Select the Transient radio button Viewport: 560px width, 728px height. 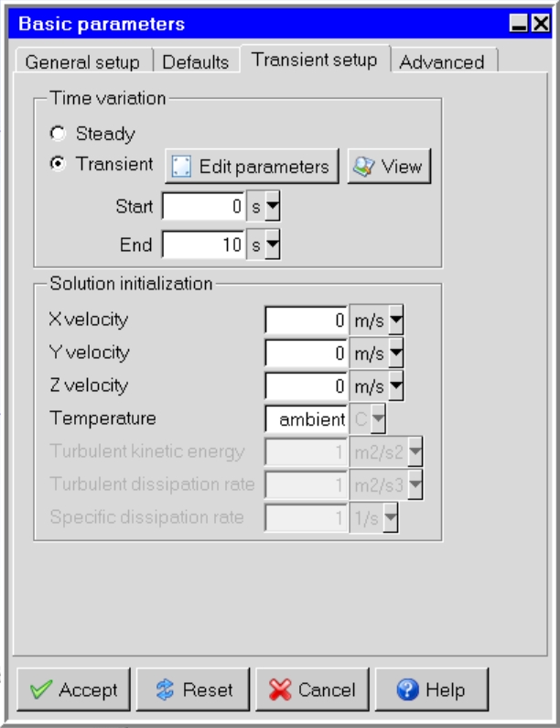[x=59, y=166]
